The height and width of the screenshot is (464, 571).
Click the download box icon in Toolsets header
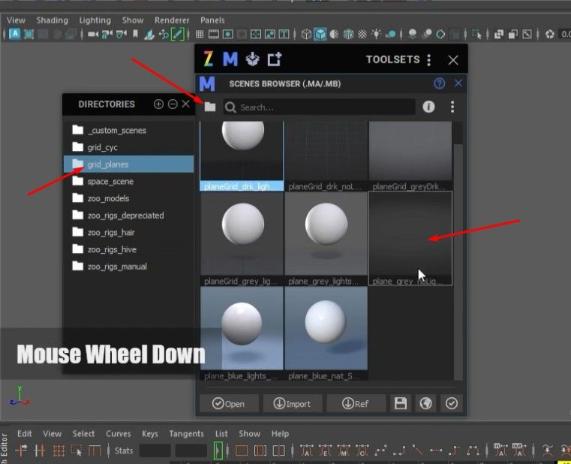[252, 59]
